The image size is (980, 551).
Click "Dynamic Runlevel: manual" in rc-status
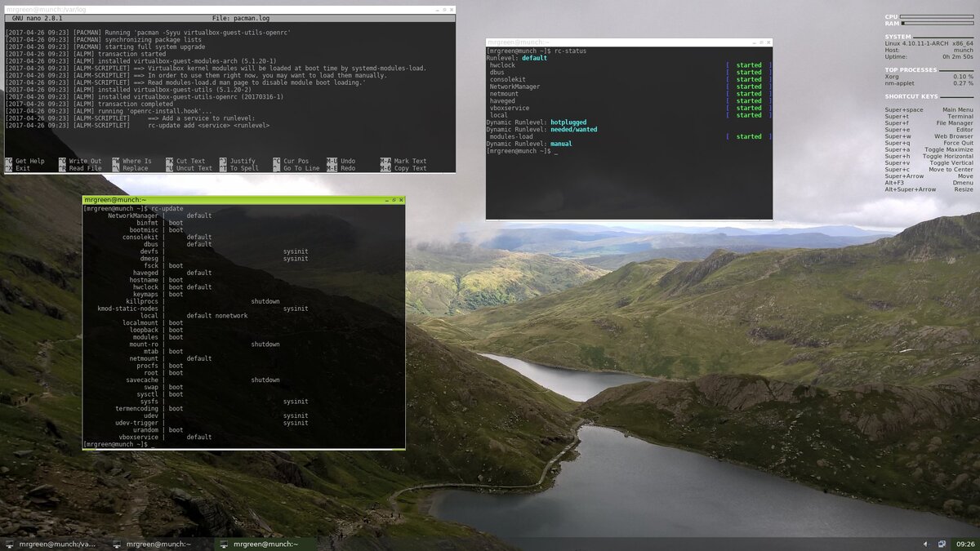[529, 144]
